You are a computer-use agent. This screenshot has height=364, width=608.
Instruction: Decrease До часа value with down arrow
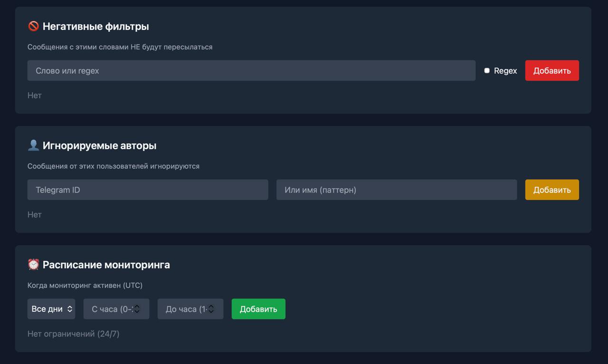211,311
